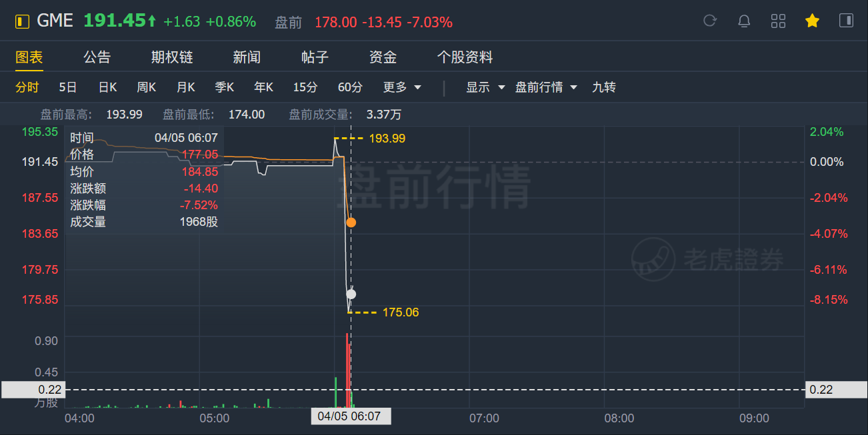Click the yellow icon beside GME
The height and width of the screenshot is (435, 868).
coord(23,22)
